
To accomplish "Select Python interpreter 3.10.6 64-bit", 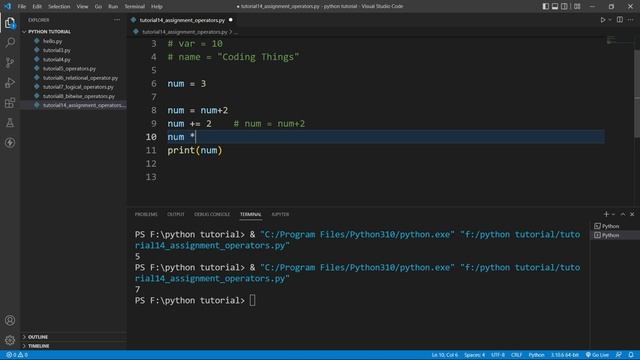I will coord(565,355).
